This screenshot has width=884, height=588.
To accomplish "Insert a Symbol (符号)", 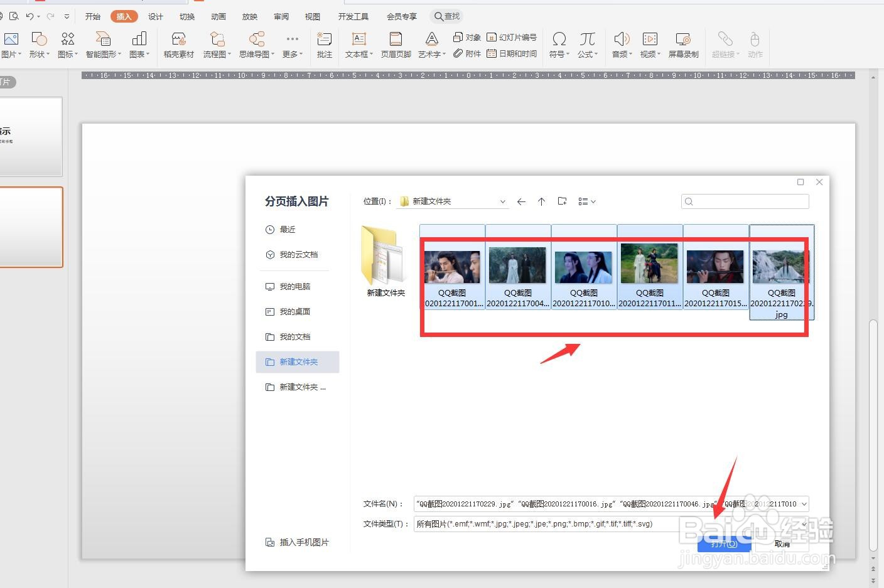I will click(559, 45).
